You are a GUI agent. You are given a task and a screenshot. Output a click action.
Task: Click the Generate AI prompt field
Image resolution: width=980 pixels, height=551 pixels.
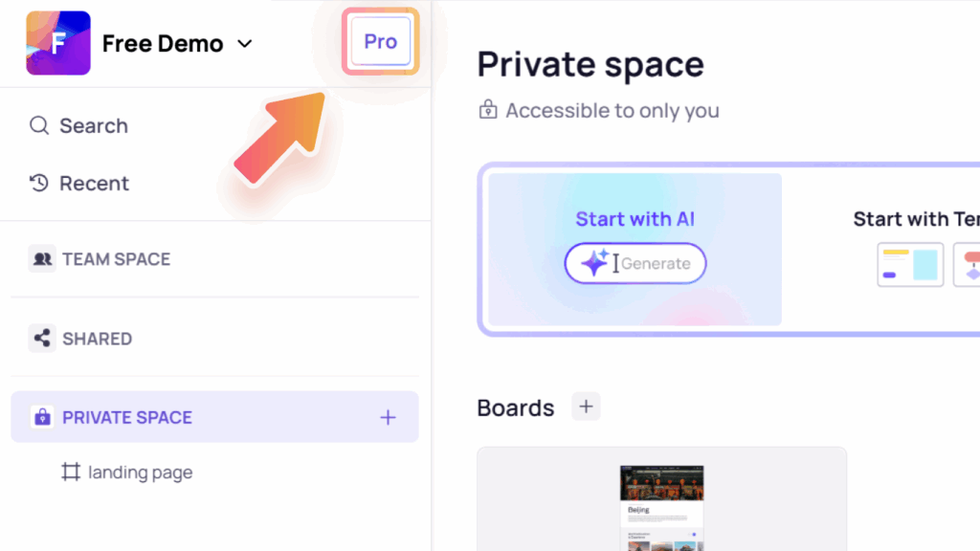[635, 264]
